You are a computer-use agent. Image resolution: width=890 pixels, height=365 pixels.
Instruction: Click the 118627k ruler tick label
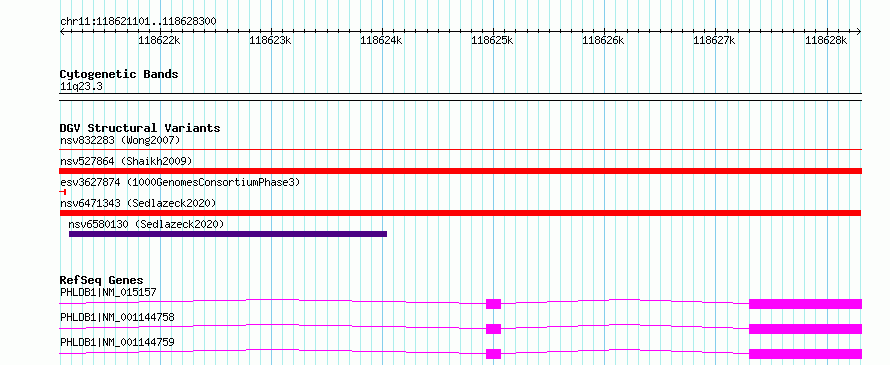(x=714, y=40)
